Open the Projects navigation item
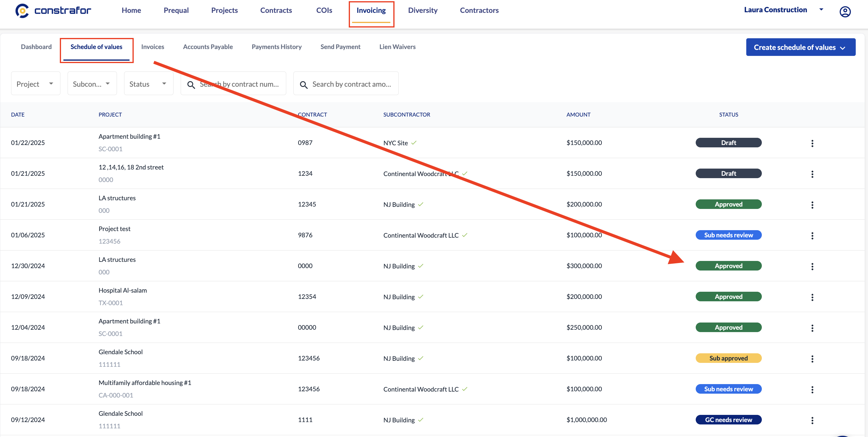The height and width of the screenshot is (437, 868). [224, 10]
